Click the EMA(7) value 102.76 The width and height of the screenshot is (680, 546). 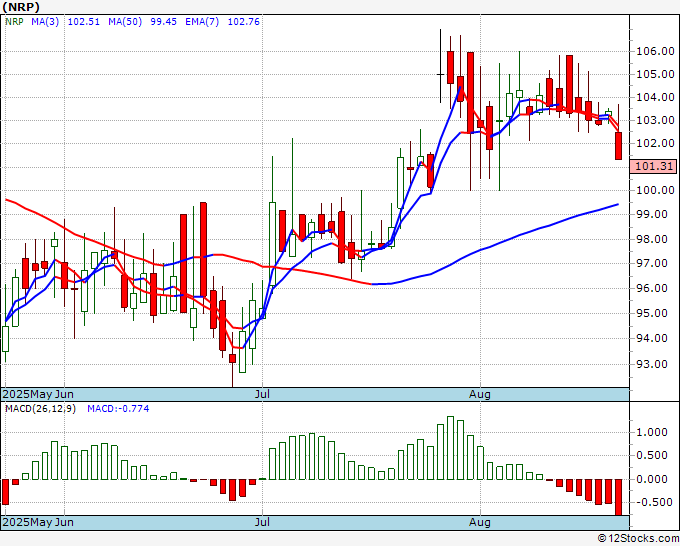[244, 22]
